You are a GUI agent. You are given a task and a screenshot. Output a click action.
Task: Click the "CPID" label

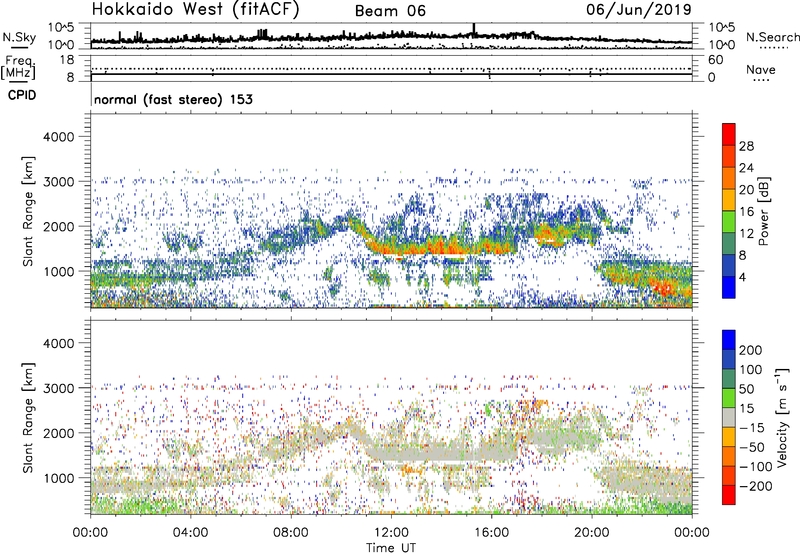point(22,95)
